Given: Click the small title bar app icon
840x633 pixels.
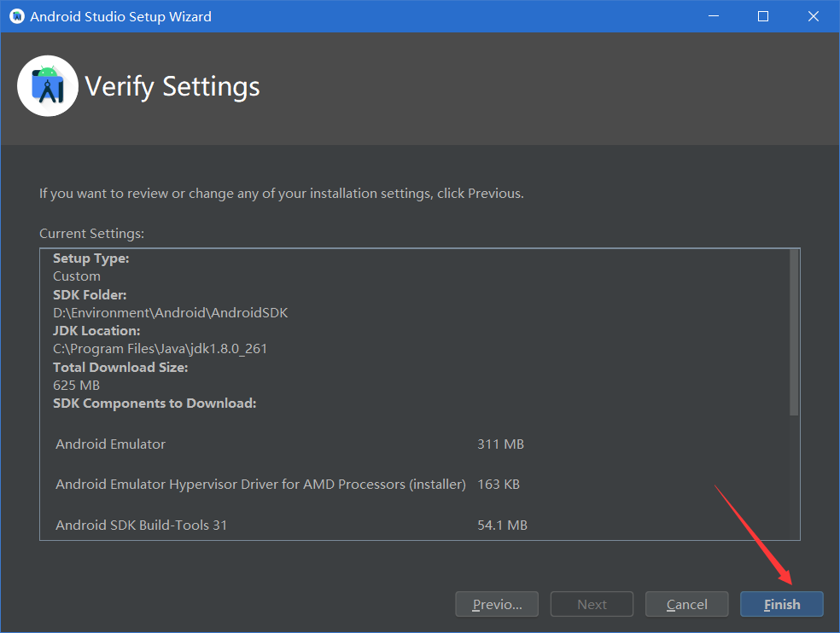Looking at the screenshot, I should 17,16.
